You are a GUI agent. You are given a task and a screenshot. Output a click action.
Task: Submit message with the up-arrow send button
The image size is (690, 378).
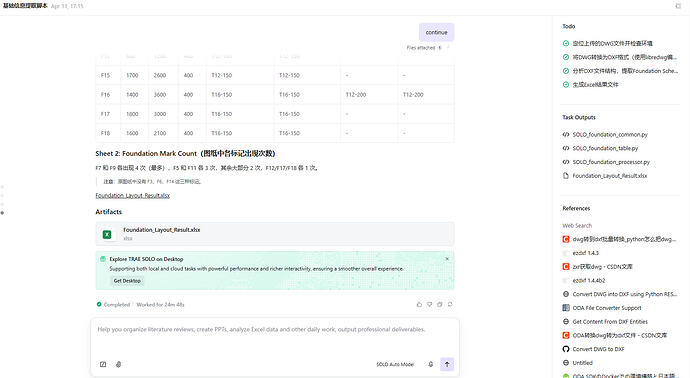(447, 364)
